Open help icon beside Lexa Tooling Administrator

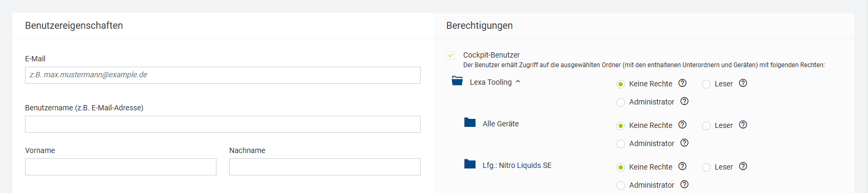[x=685, y=101]
